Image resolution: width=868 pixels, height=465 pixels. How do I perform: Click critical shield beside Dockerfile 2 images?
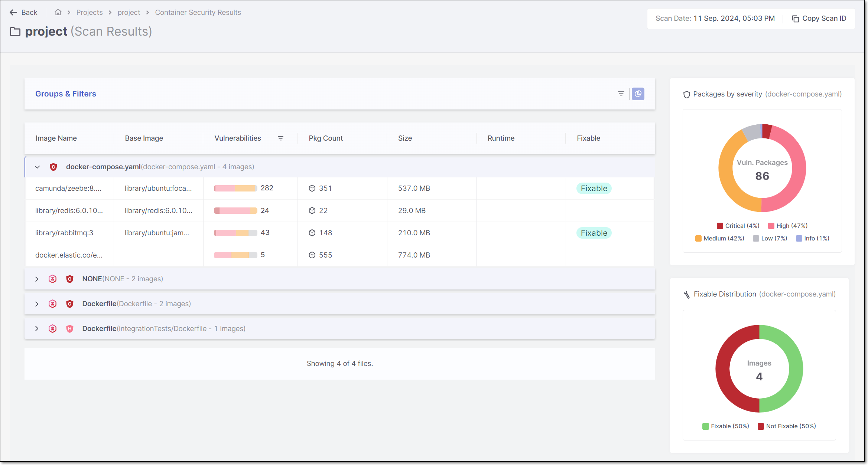point(69,304)
